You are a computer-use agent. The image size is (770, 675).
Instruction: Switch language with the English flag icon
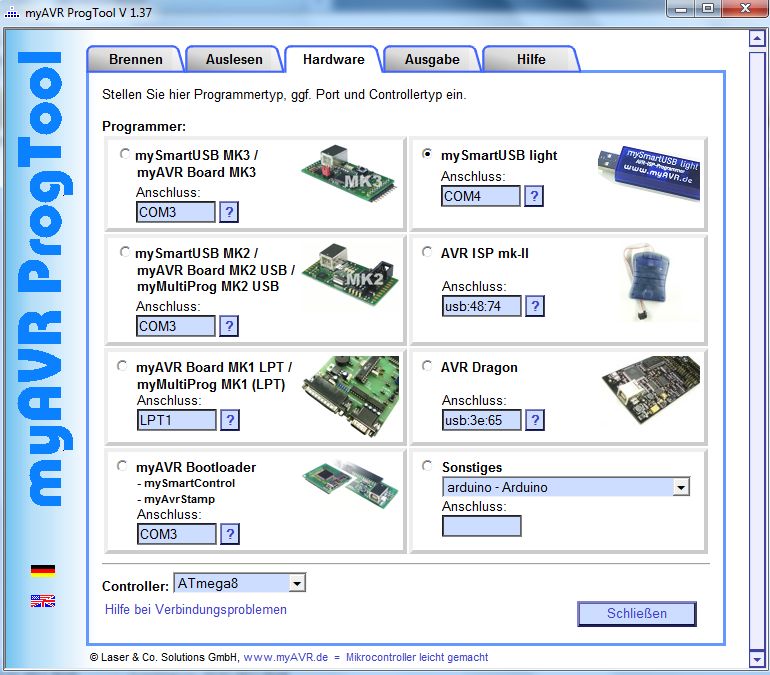43,601
